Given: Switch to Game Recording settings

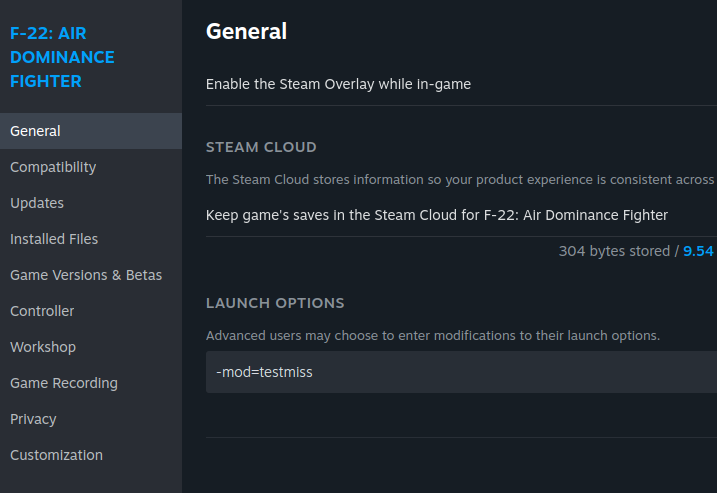Looking at the screenshot, I should [x=91, y=383].
